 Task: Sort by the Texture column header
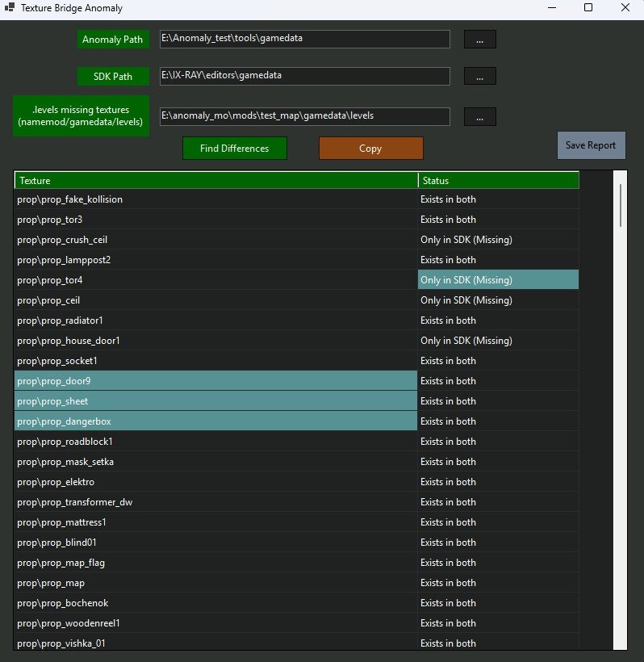point(216,180)
